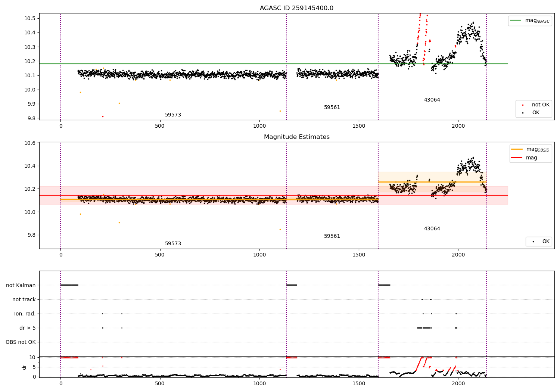Select the orange mag OBSID legend entry
Screen dimensions: 560x392
[531, 149]
